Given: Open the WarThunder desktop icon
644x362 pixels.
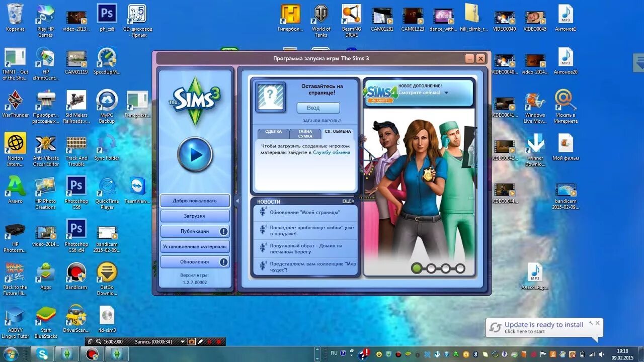Looking at the screenshot, I should [x=15, y=104].
